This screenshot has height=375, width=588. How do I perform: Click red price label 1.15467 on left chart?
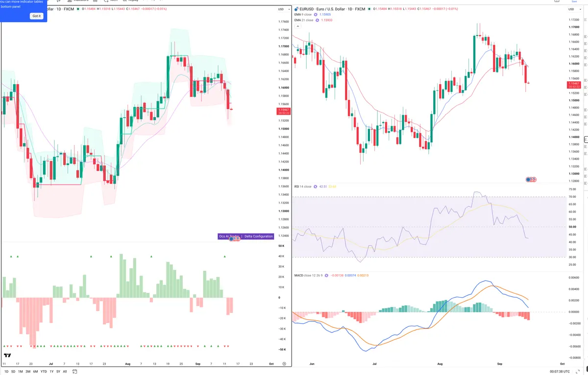pos(284,111)
